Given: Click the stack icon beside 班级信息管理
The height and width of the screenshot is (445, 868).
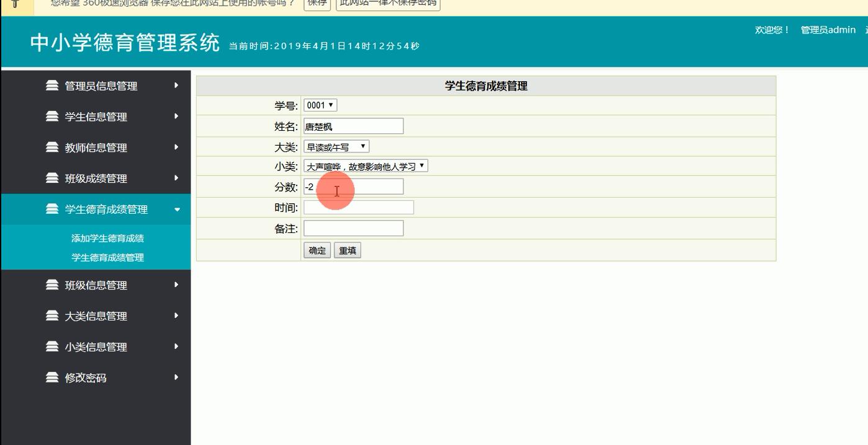Looking at the screenshot, I should tap(52, 285).
